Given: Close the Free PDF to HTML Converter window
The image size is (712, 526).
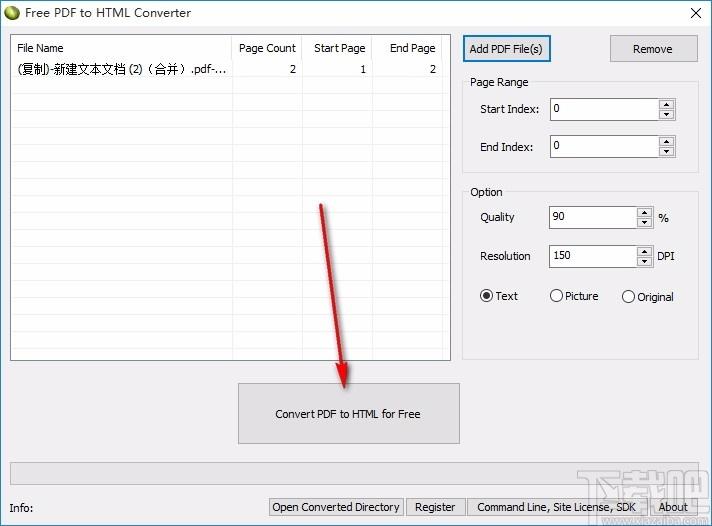Looking at the screenshot, I should pos(696,13).
